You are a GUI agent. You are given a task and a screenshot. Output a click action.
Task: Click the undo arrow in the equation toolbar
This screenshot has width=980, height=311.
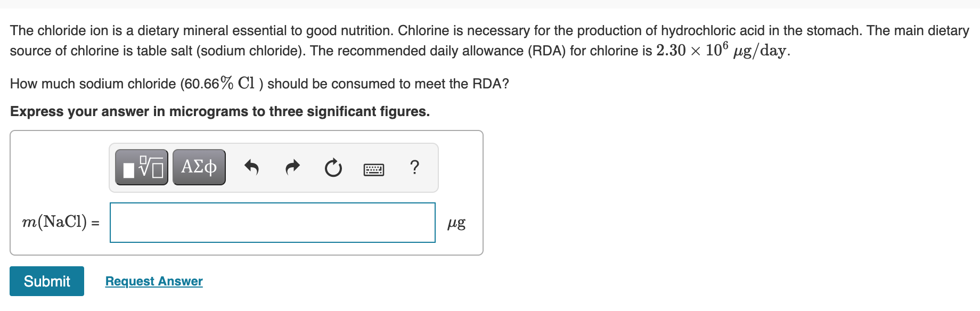(x=252, y=167)
